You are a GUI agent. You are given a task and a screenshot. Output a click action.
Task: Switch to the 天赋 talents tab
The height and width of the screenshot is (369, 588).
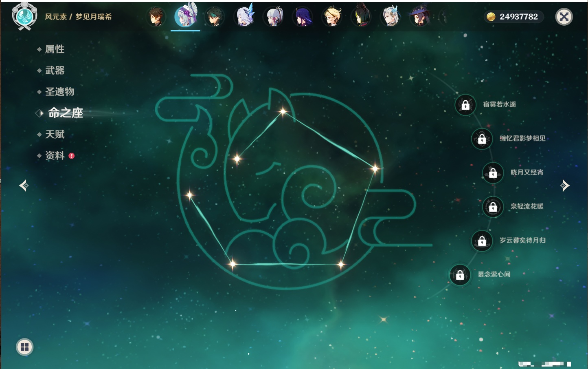55,134
